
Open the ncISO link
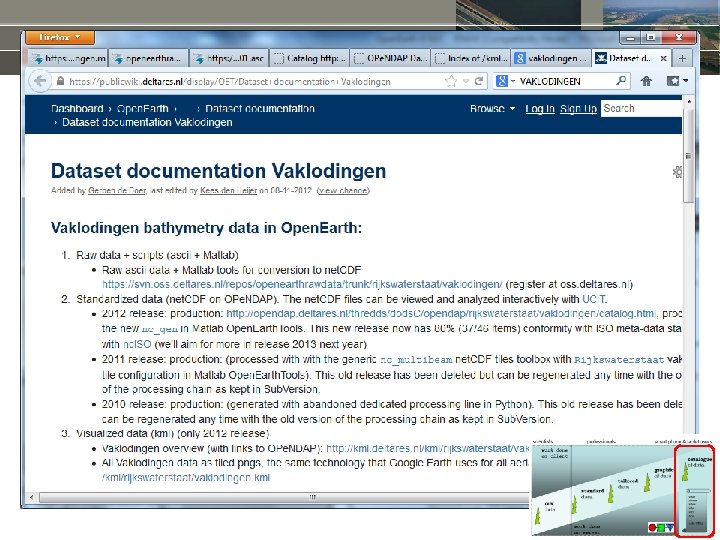[137, 344]
